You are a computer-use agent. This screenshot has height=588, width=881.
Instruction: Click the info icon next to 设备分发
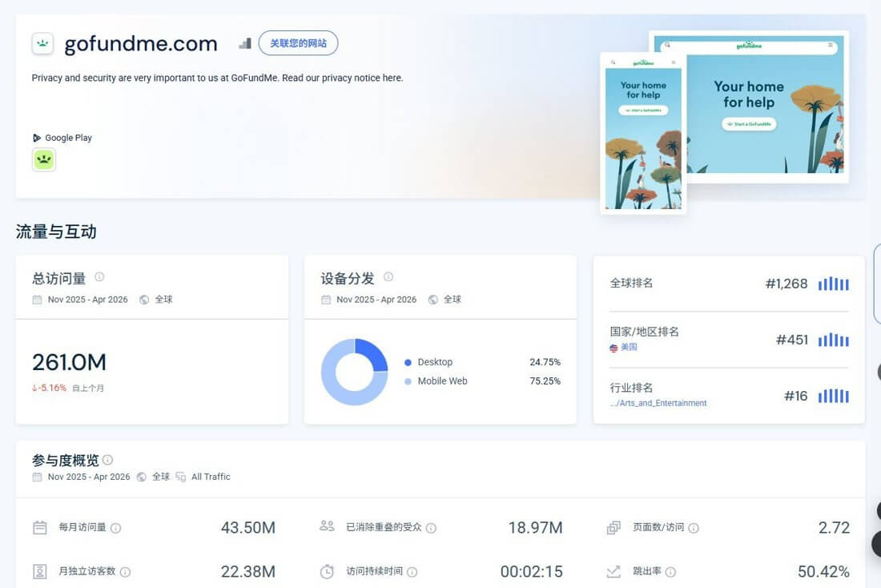[388, 276]
